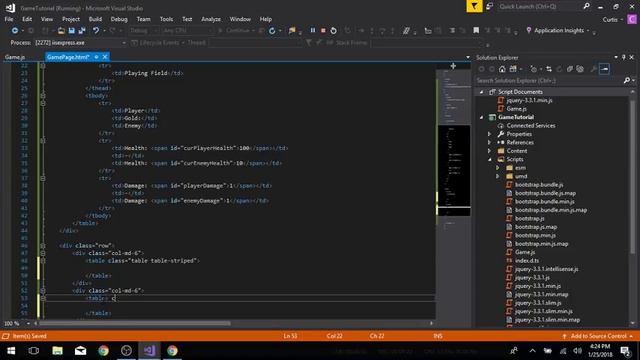Viewport: 640px width, 360px height.
Task: Expand the esm folder
Action: (498, 168)
